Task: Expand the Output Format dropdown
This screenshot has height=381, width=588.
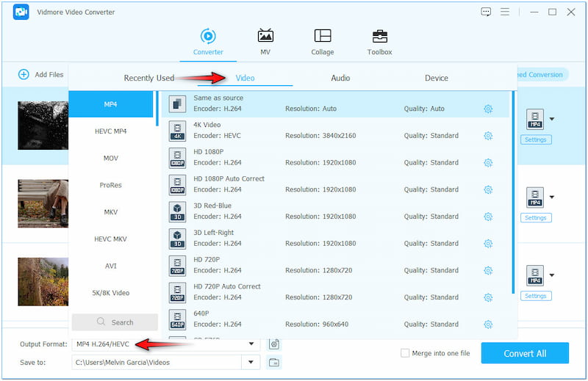Action: (252, 344)
